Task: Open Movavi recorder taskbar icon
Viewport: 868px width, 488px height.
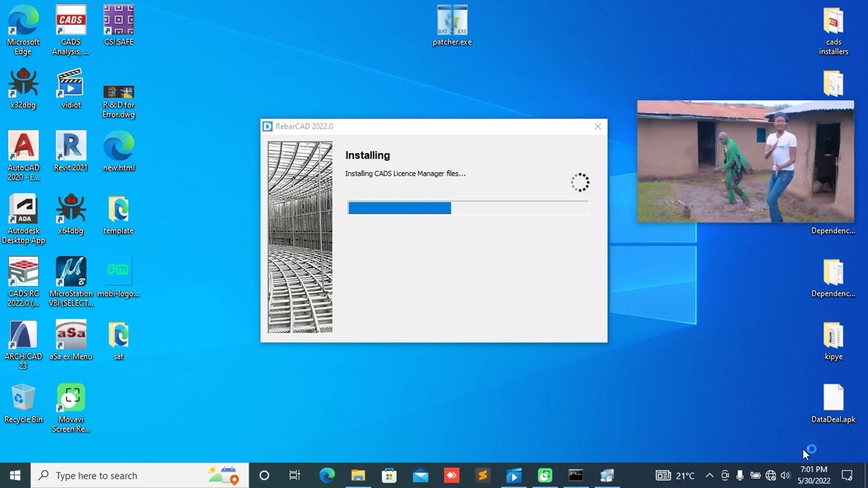Action: (x=545, y=475)
